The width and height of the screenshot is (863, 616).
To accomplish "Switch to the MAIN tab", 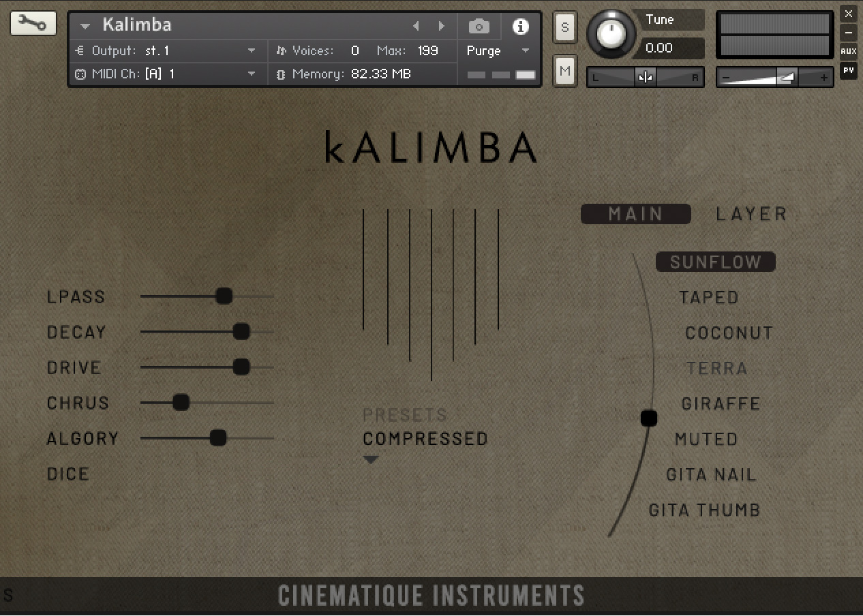I will (x=635, y=214).
